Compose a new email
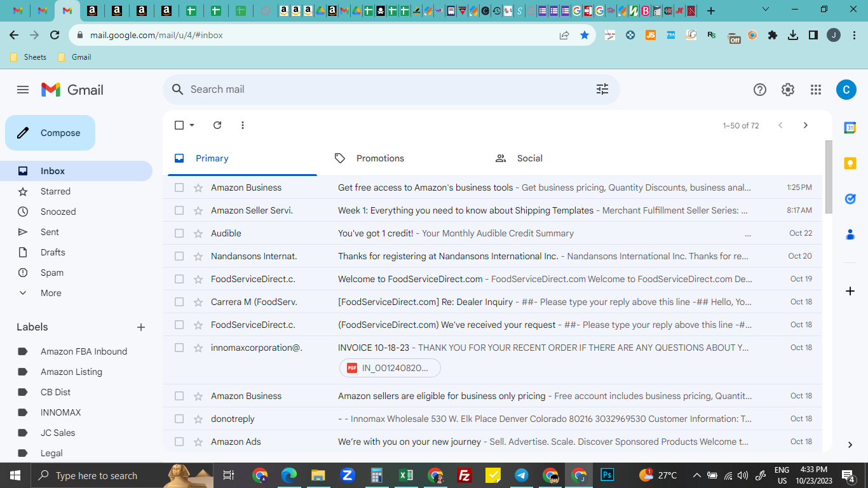The height and width of the screenshot is (488, 868). coord(50,133)
